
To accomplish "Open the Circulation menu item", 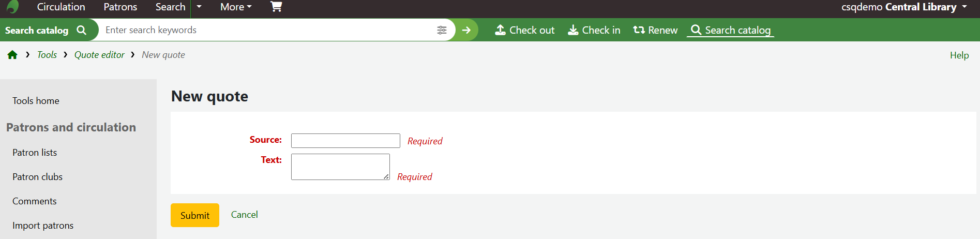I will click(x=61, y=7).
